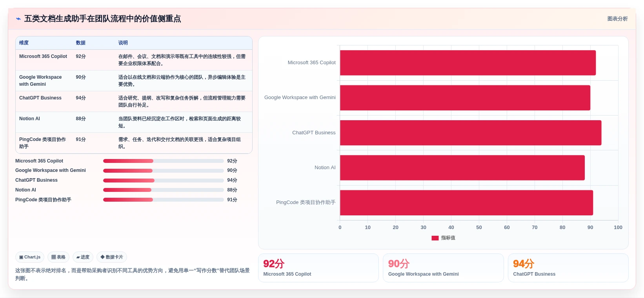Open the 90分 Google Workspace card
The width and height of the screenshot is (644, 298).
pyautogui.click(x=443, y=268)
